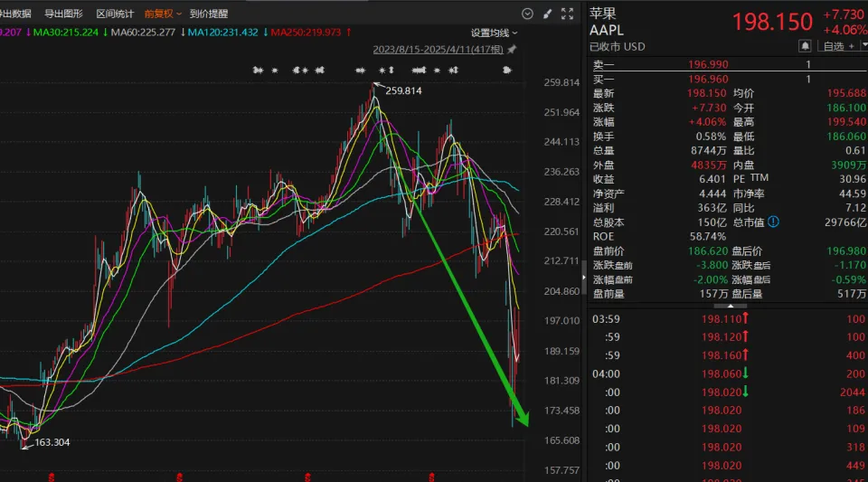
Task: Select the tick row with volume 2044
Action: [x=727, y=392]
